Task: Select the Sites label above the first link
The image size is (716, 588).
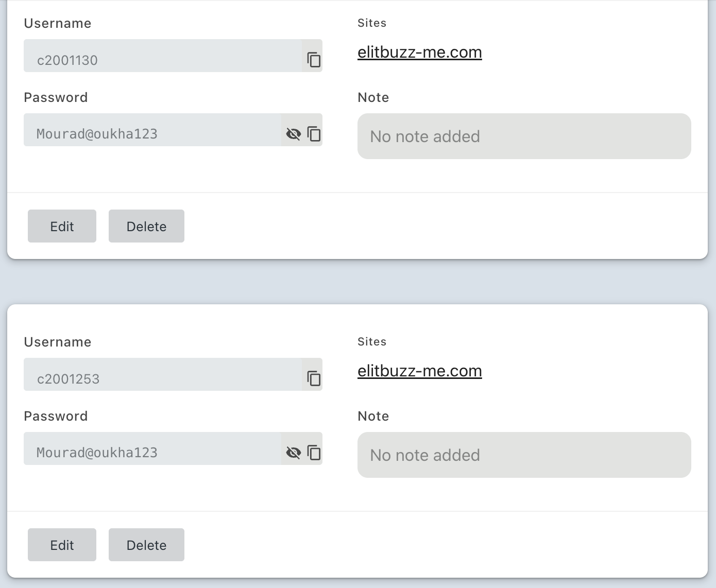Action: point(372,23)
